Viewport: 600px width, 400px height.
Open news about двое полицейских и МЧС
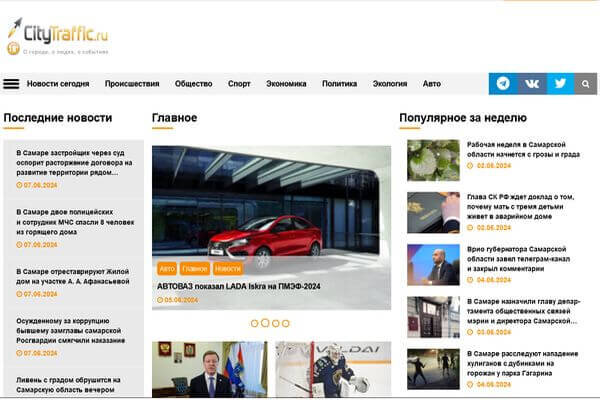tap(75, 222)
